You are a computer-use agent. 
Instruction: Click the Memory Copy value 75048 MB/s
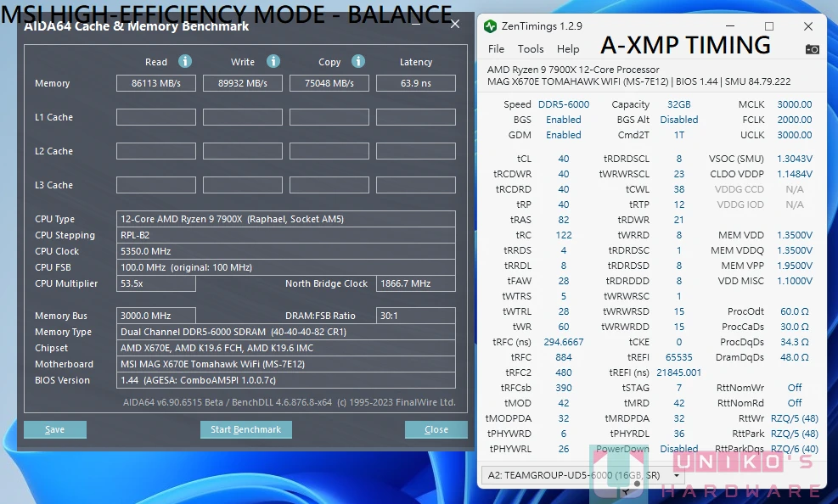(x=329, y=83)
